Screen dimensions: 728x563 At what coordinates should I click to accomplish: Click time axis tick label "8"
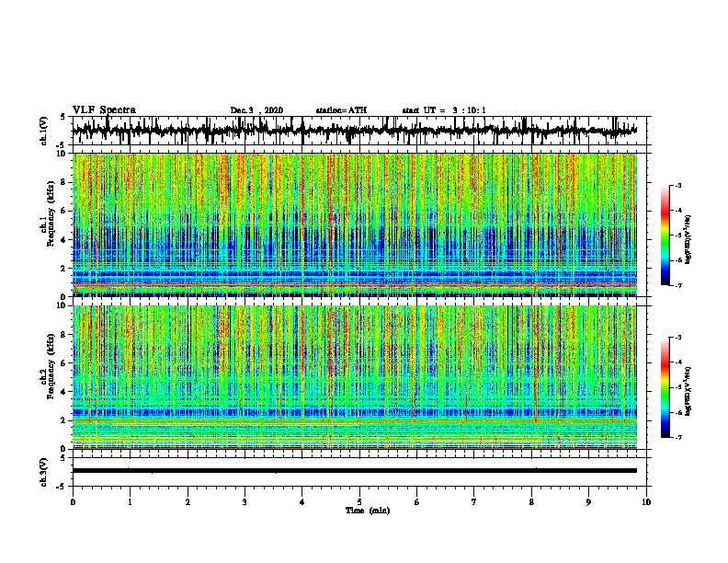point(531,502)
